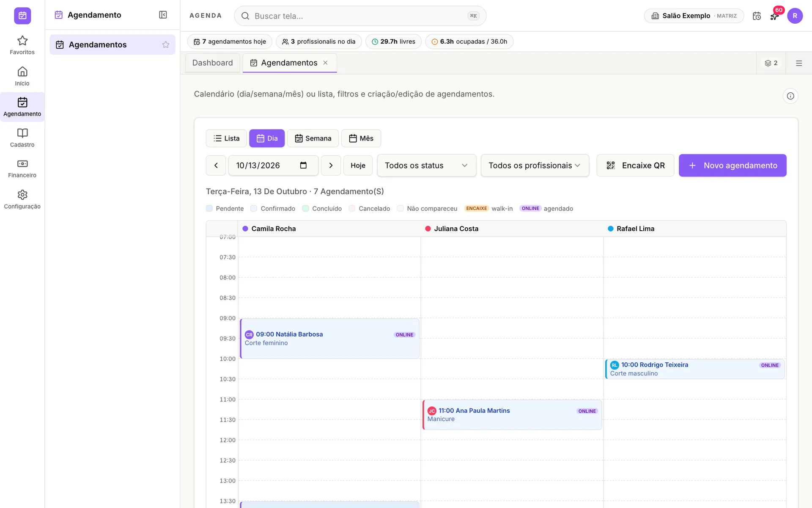Click the CR avatar on Natália's appointment
This screenshot has width=812, height=508.
(249, 334)
